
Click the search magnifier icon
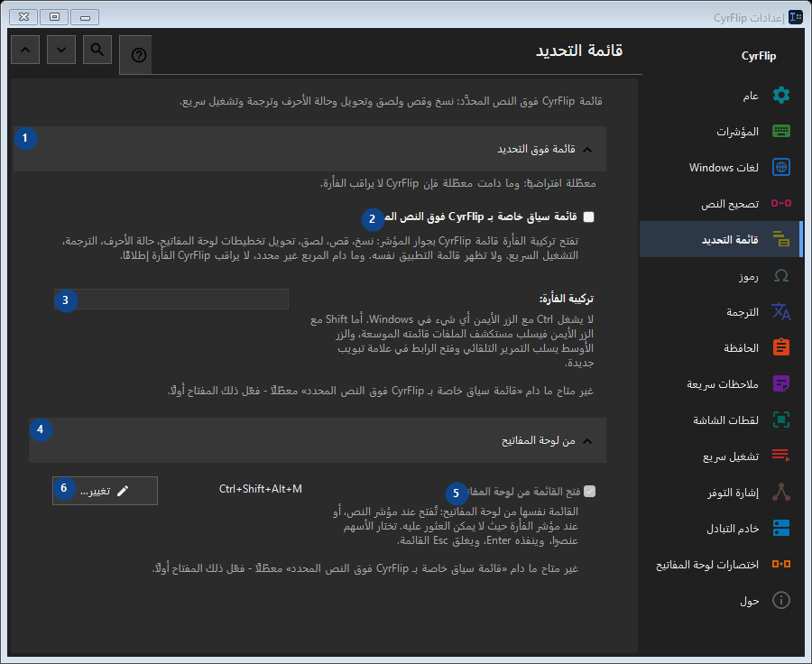pyautogui.click(x=97, y=50)
